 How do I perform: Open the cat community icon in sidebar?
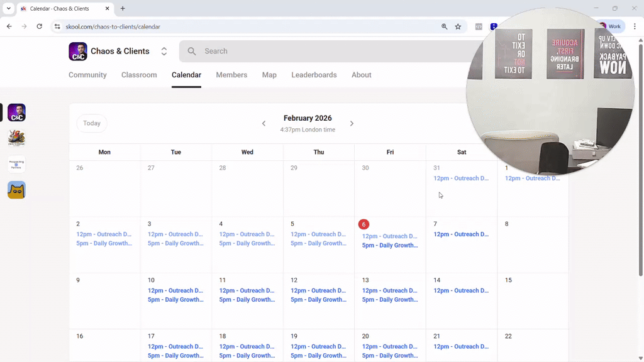[x=16, y=189]
